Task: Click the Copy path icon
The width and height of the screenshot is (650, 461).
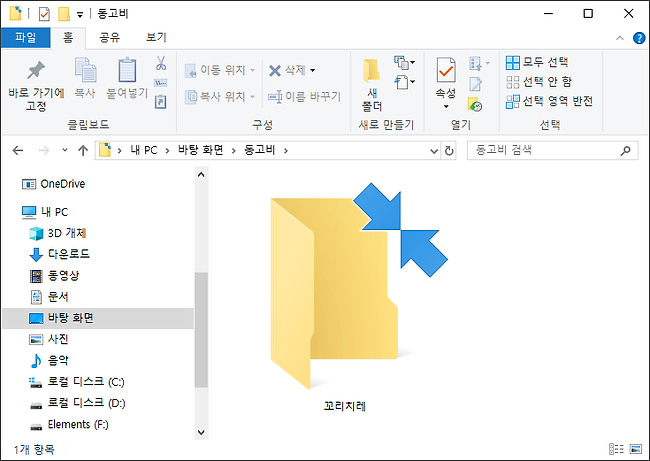Action: (x=160, y=83)
